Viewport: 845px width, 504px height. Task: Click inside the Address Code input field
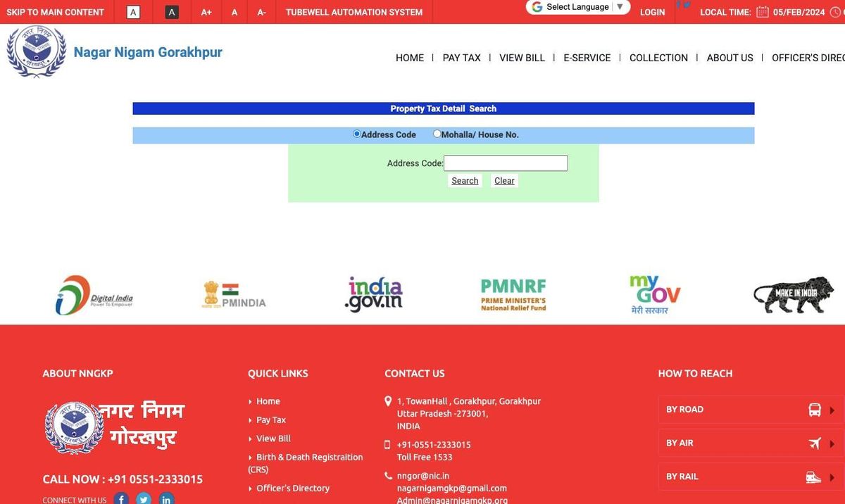tap(505, 163)
